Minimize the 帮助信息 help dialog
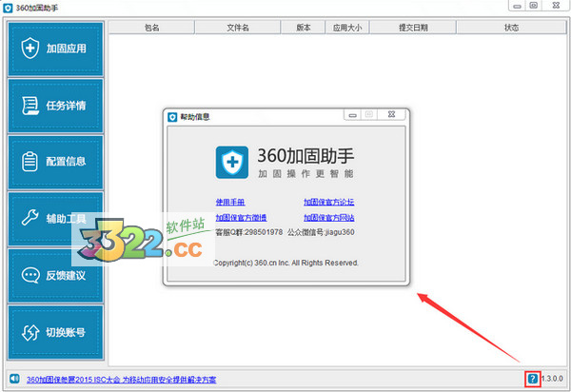Viewport: 571px width, 392px height. 352,115
